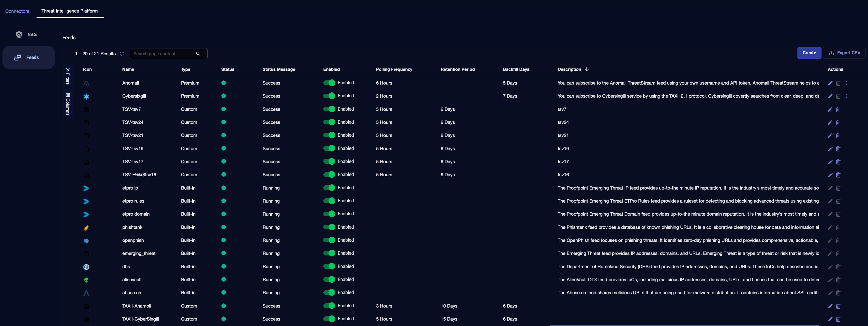Image resolution: width=868 pixels, height=326 pixels.
Task: Toggle off the Anomali feed
Action: (x=329, y=83)
